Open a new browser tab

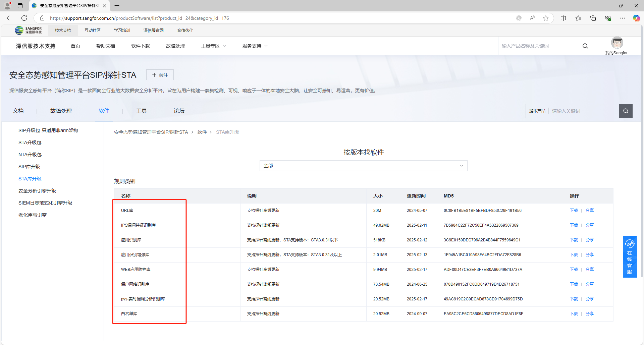click(x=117, y=6)
